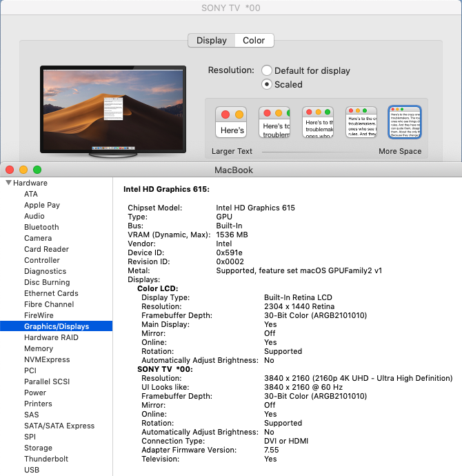Zoom the MacBook window with green button
Screen dimensions: 462x476
coord(37,170)
